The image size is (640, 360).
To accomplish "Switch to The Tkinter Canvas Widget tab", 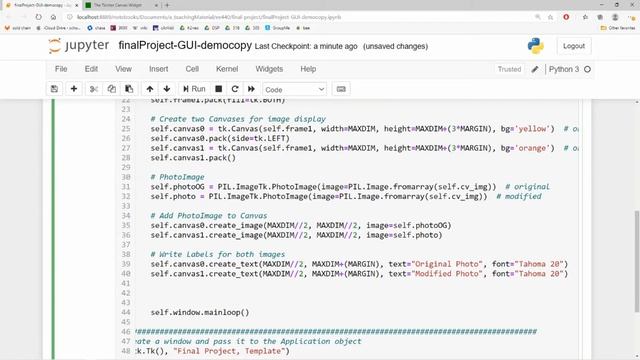I will click(118, 5).
